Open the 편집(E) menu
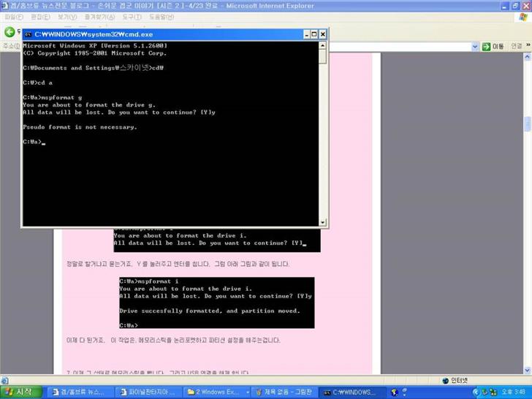 [40, 17]
